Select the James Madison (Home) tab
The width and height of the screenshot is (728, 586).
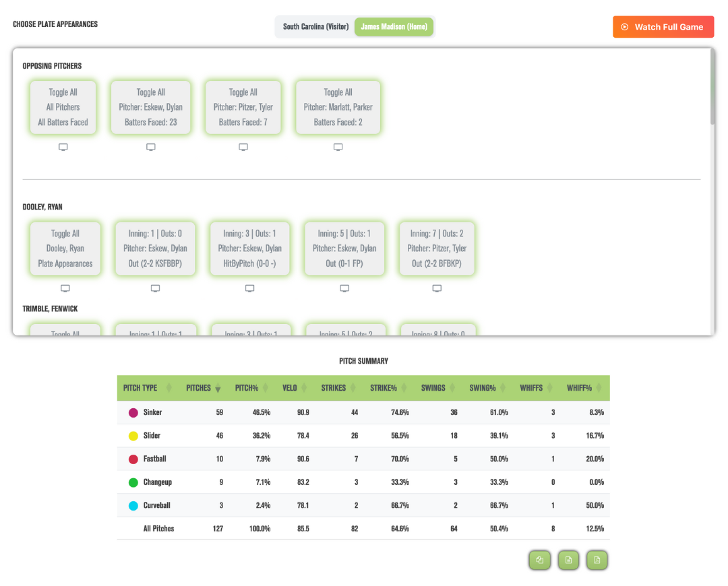pos(394,27)
